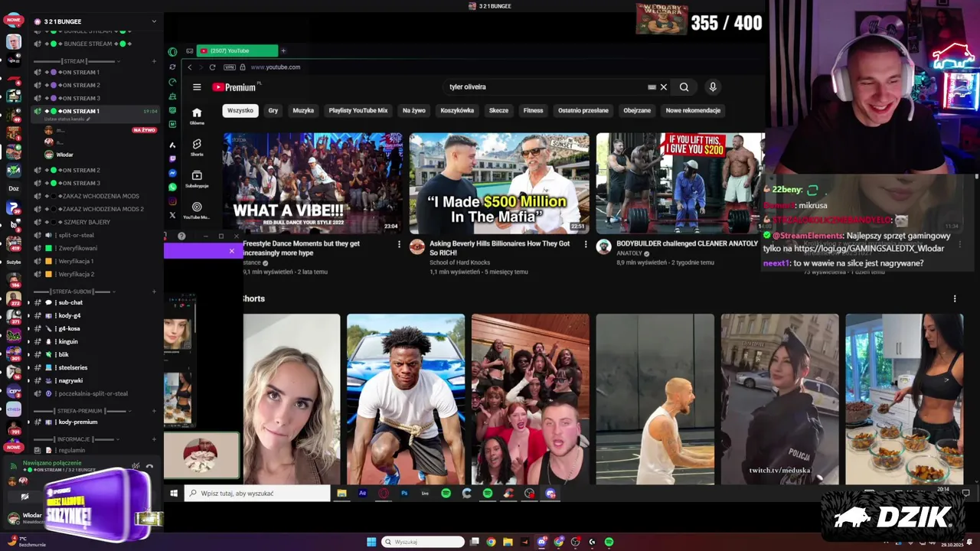Image resolution: width=980 pixels, height=551 pixels.
Task: Click in the YouTube search field
Action: [547, 87]
